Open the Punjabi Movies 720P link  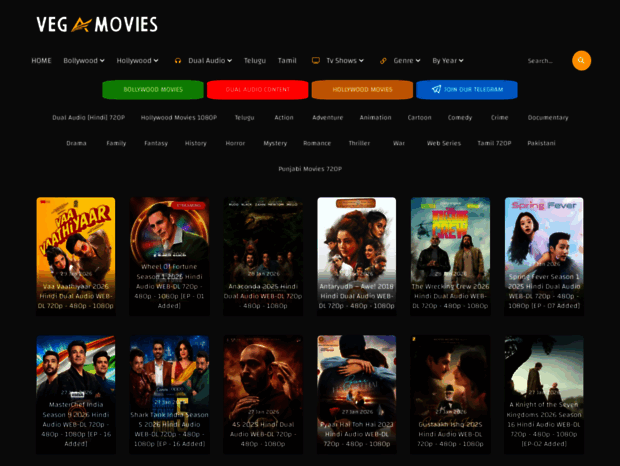click(310, 169)
